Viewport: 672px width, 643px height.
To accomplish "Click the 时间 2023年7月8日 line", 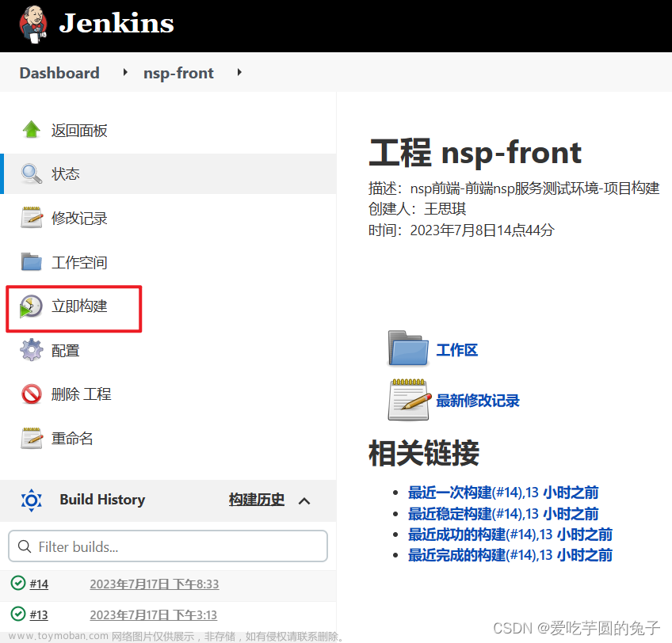I will pyautogui.click(x=461, y=230).
